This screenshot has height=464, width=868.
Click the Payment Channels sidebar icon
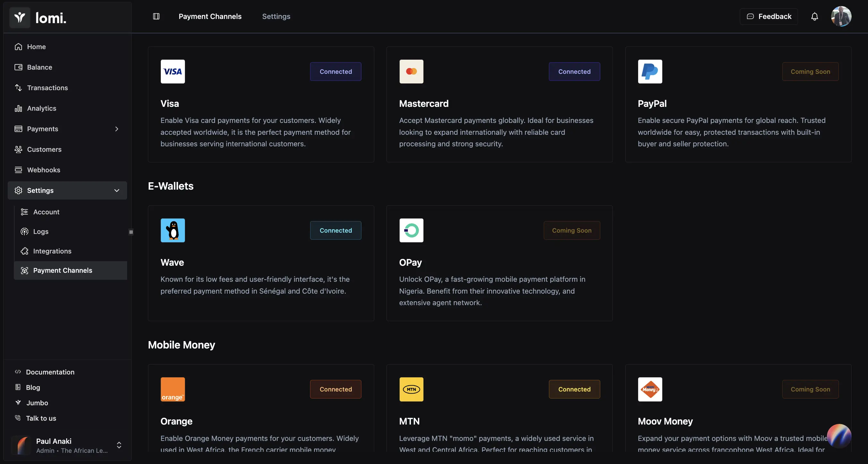(x=24, y=271)
